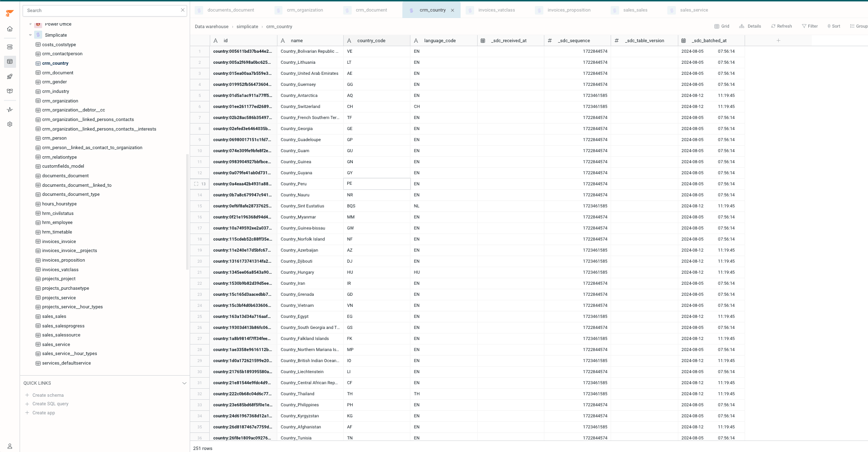Screen dimensions: 868x452
Task: Expand the Power Office schema
Action: pos(30,24)
